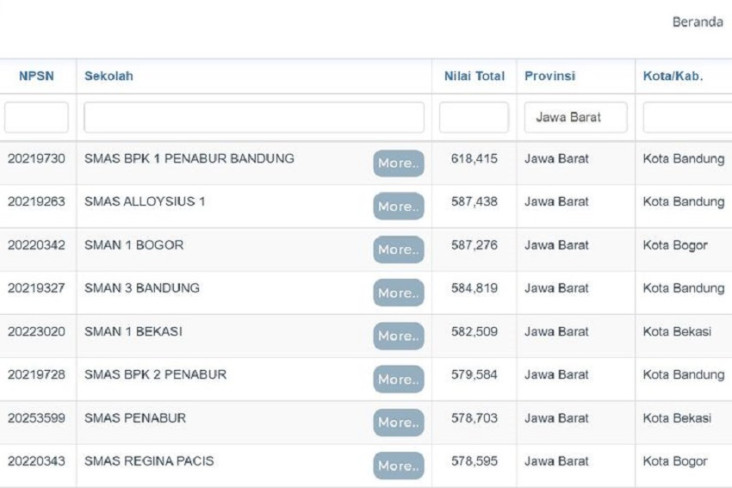Click More for SMAN 1 BEKASI
Screen dimensions: 732x488
pyautogui.click(x=399, y=336)
